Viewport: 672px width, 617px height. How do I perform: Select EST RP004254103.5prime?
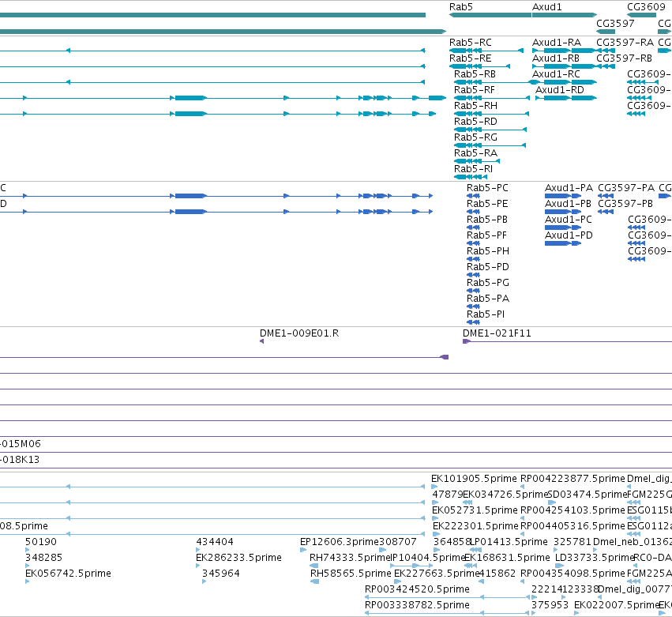click(x=573, y=510)
